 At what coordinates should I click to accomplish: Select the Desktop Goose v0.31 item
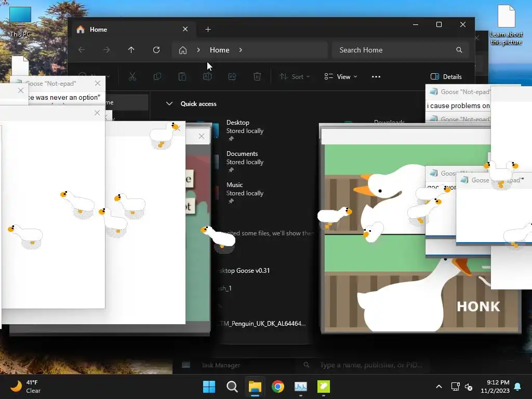click(x=244, y=270)
